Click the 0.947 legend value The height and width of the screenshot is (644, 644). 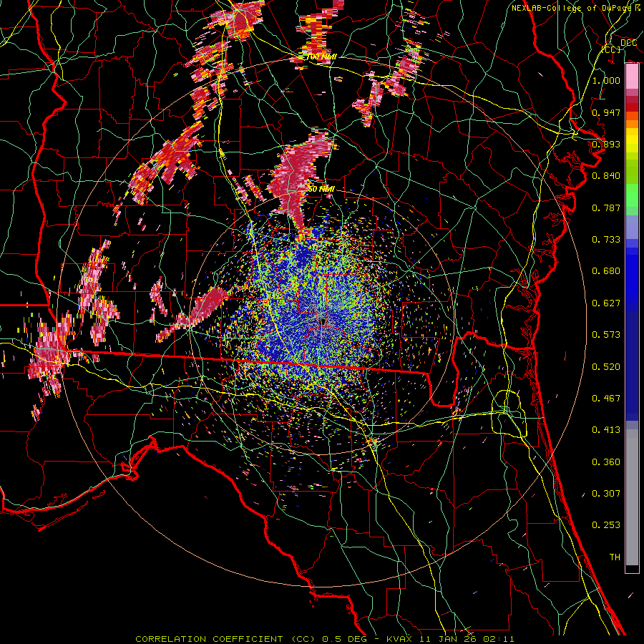[606, 112]
